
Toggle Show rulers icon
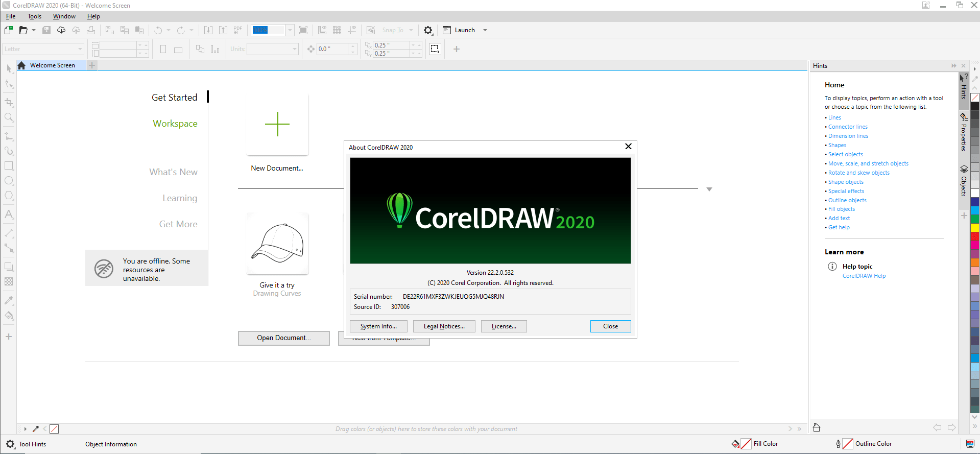322,30
